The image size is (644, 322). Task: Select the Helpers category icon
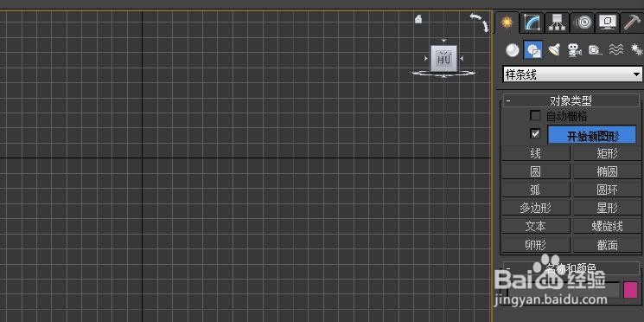(595, 50)
